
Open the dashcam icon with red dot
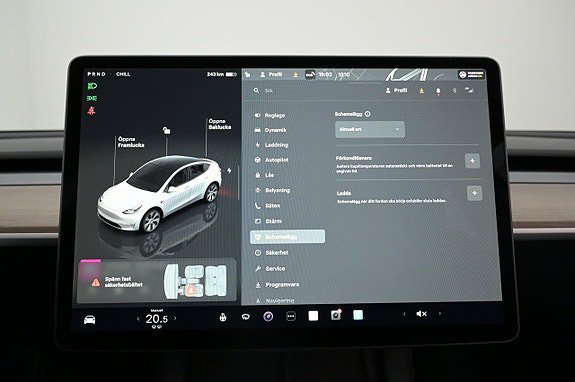click(x=336, y=315)
